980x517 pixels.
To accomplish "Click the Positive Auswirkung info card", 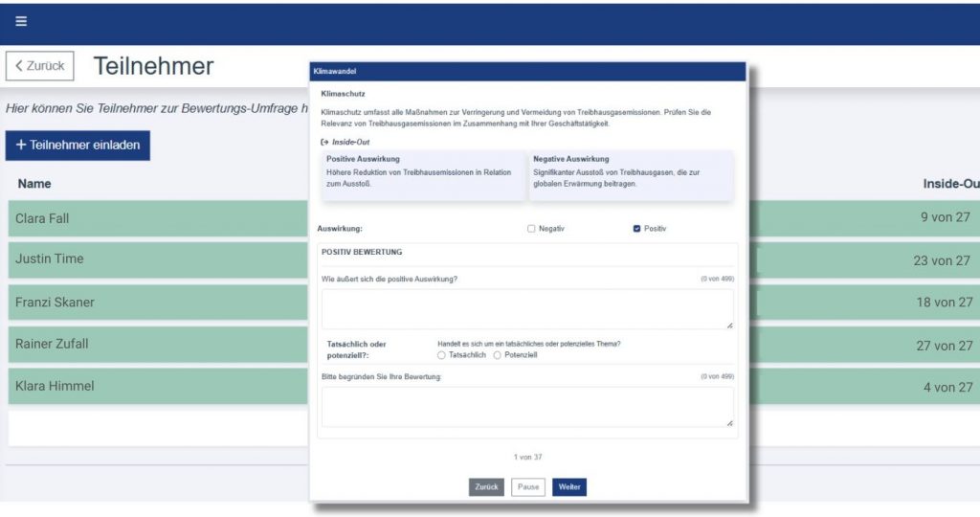I will [424, 174].
